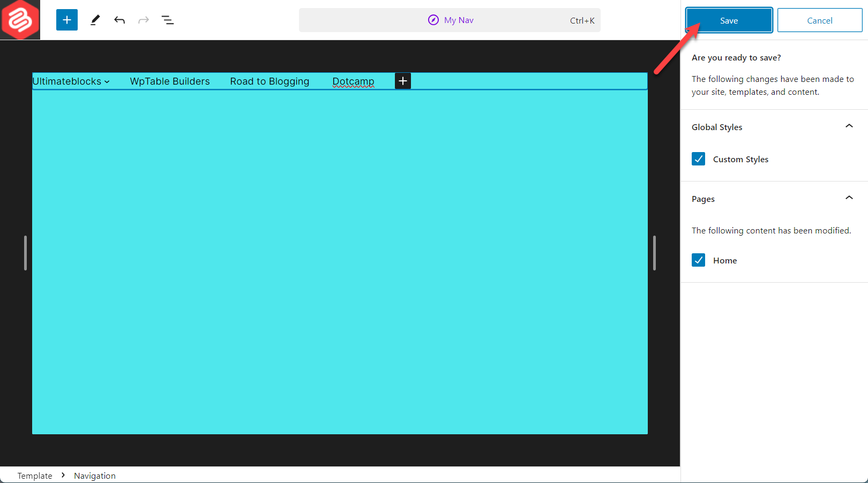Image resolution: width=868 pixels, height=483 pixels.
Task: Uncheck the Custom Styles checkbox
Action: 698,159
